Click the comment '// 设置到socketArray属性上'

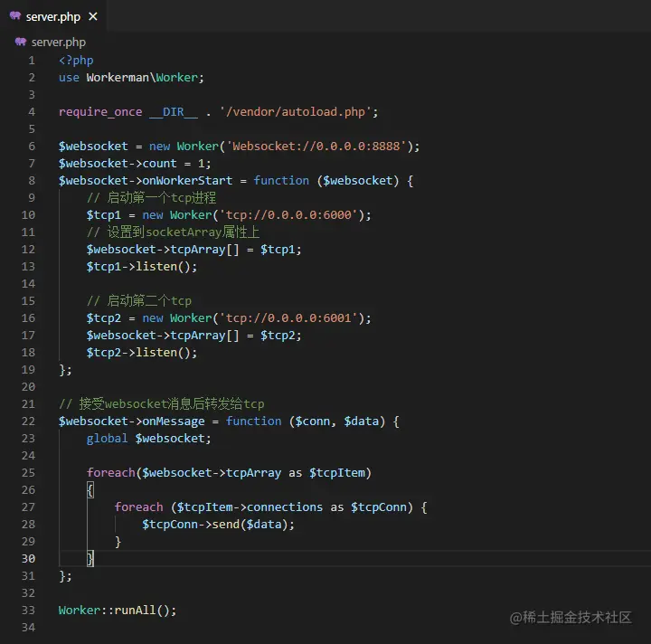point(173,232)
